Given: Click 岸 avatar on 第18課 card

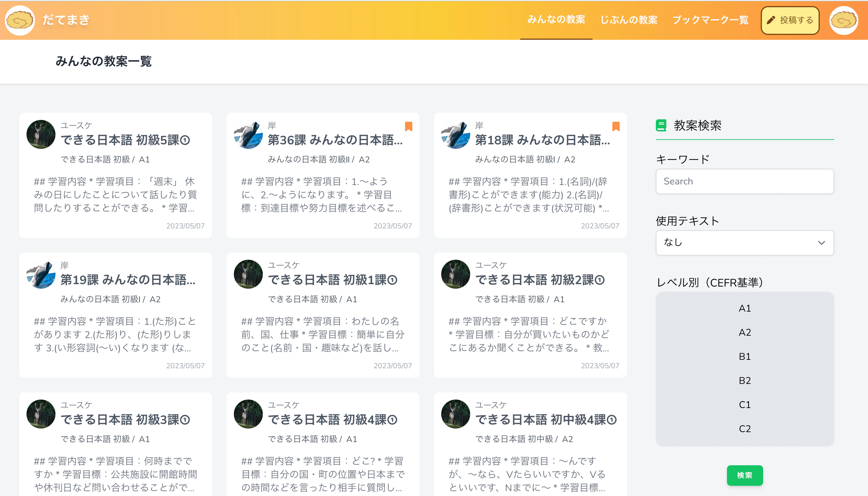Looking at the screenshot, I should tap(455, 134).
